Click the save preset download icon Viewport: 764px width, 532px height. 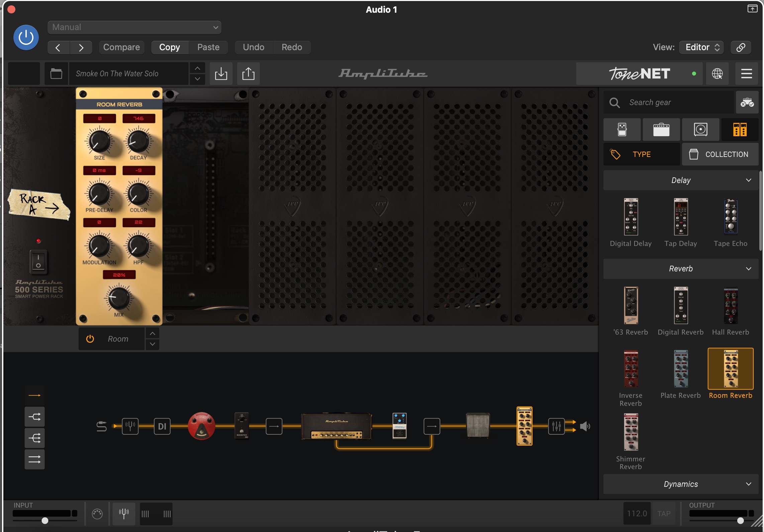221,74
